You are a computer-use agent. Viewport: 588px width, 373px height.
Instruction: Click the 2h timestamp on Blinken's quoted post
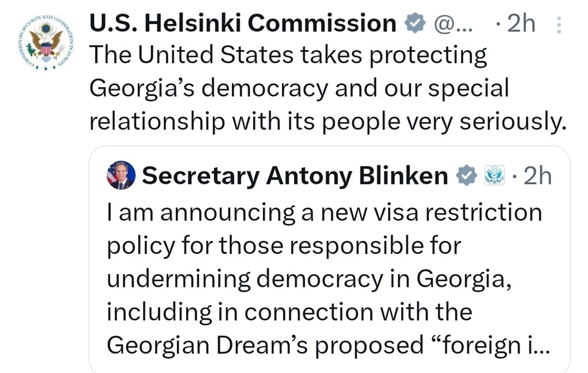537,176
